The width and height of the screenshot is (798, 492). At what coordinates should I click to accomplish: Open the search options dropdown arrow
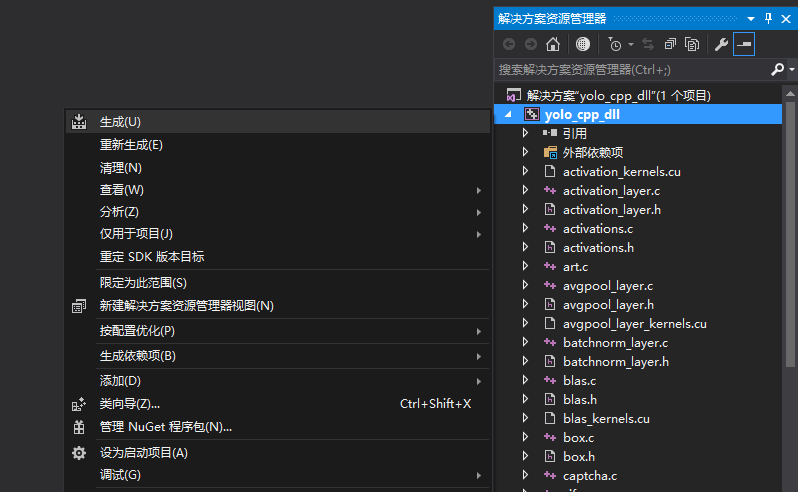(x=792, y=69)
